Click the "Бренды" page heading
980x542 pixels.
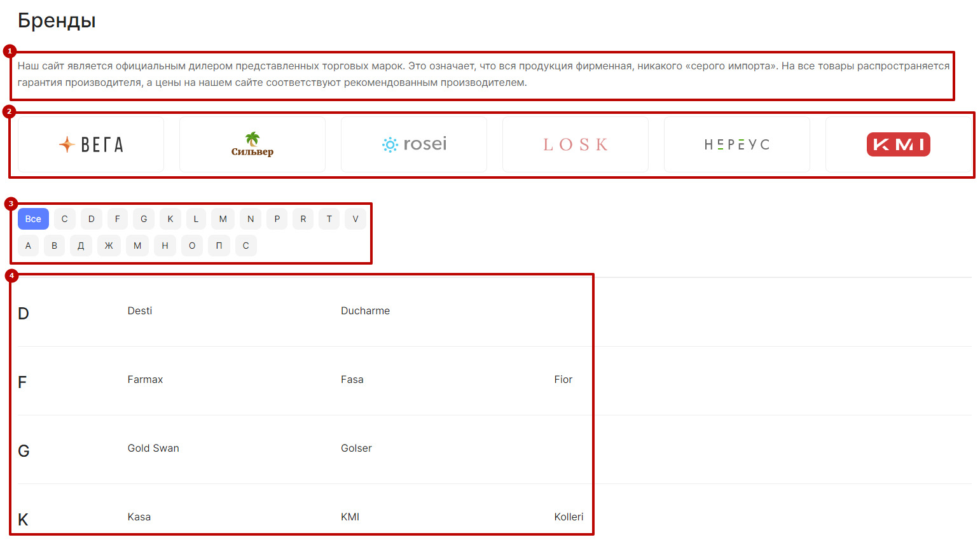coord(57,20)
